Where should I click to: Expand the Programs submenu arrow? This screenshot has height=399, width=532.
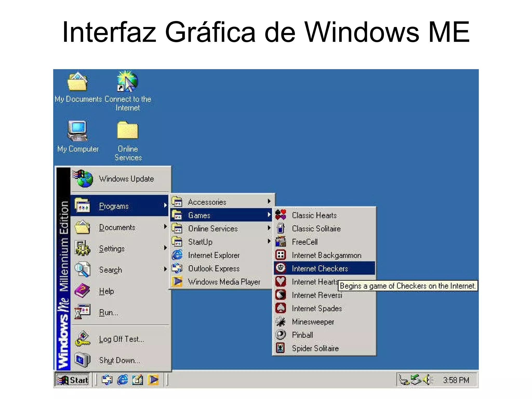pos(165,205)
